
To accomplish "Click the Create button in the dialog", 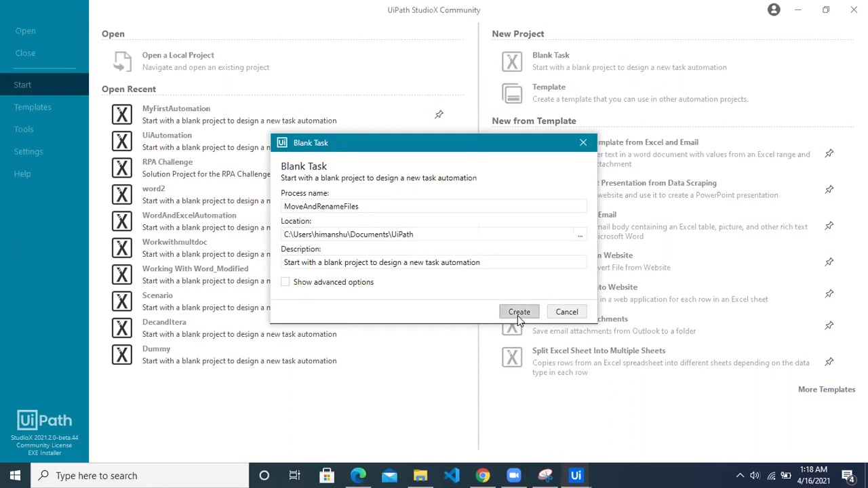I will coord(519,312).
